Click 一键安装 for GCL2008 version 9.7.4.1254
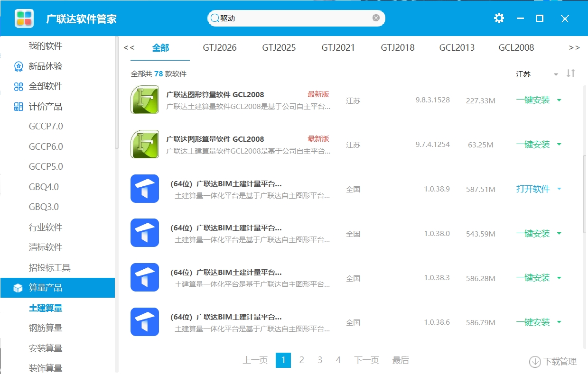The width and height of the screenshot is (588, 374). click(533, 144)
